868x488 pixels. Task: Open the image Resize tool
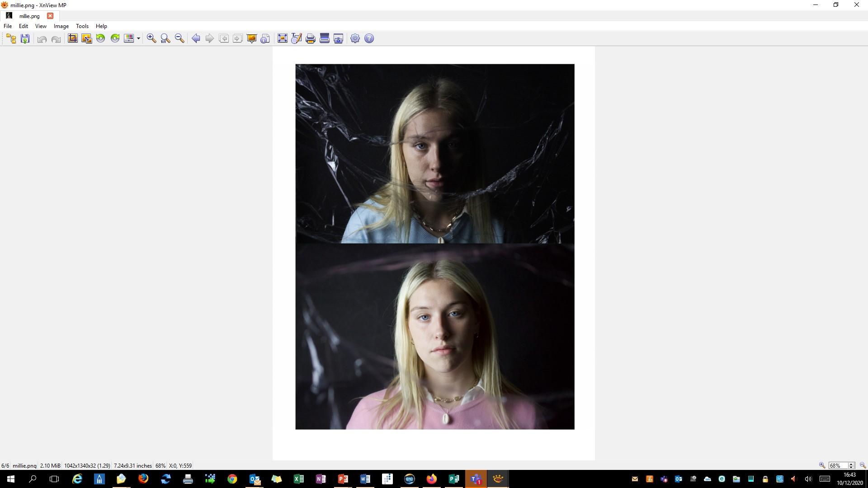(86, 38)
